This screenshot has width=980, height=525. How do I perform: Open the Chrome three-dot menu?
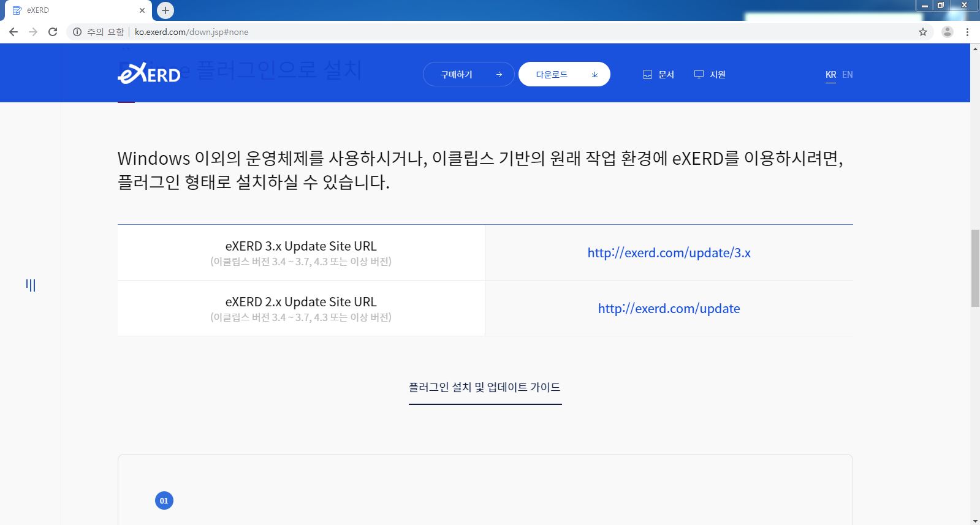[x=968, y=32]
